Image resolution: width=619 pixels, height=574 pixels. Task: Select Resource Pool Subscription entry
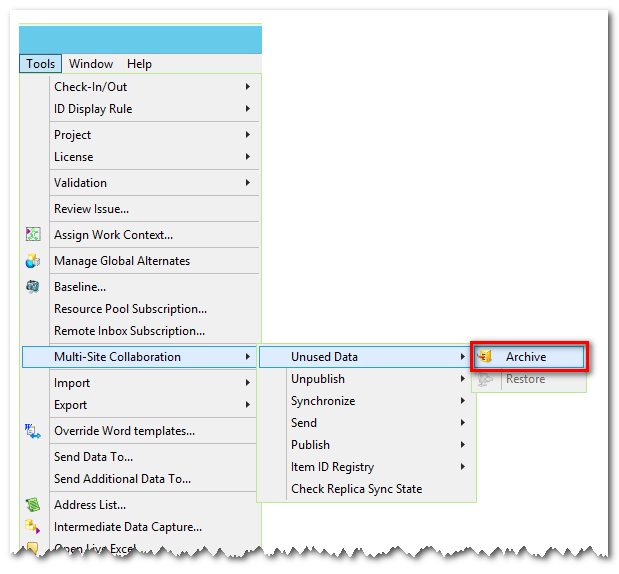pos(130,309)
